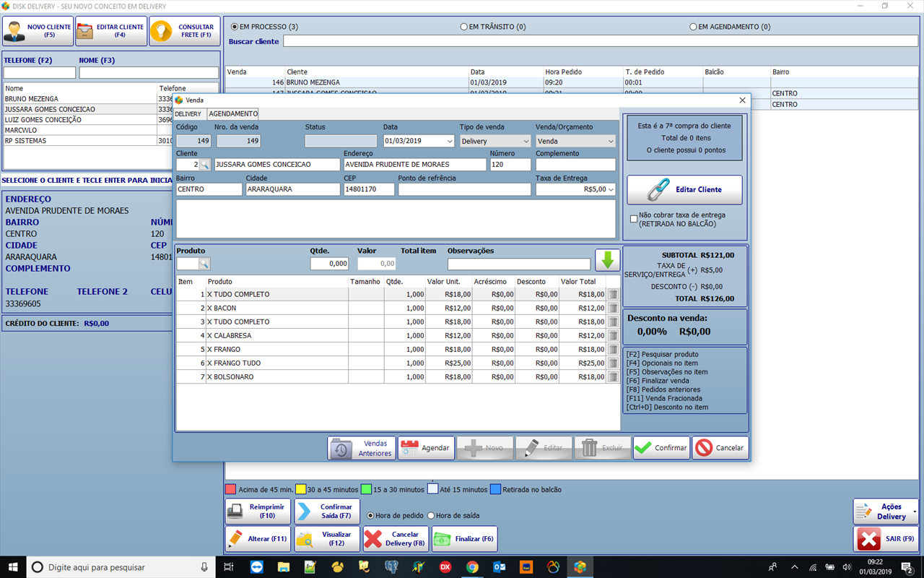Click the trash icon for item 3
Viewport: 924px width, 578px height.
point(613,322)
